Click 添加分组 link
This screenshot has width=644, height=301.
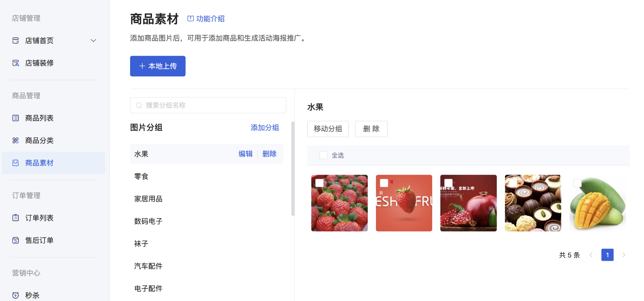(x=265, y=127)
